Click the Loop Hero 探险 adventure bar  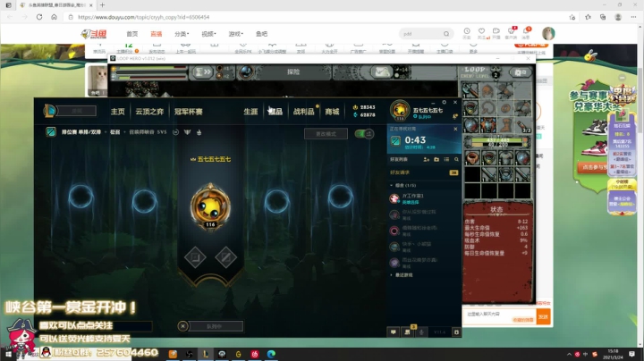click(293, 72)
